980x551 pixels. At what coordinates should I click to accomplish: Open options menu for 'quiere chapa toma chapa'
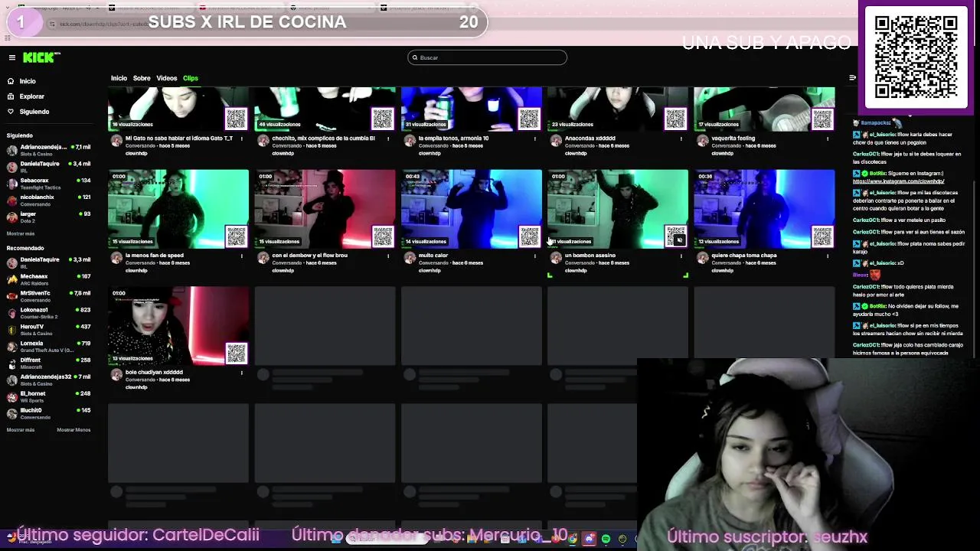pos(828,256)
